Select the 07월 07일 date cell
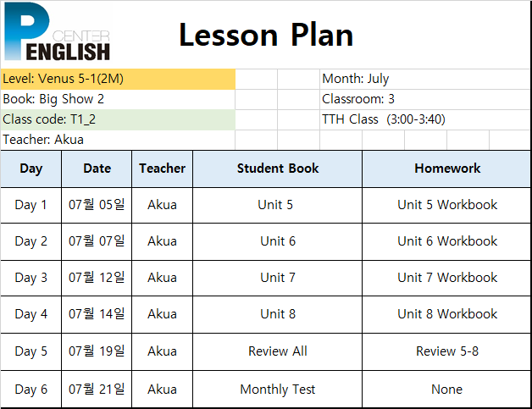 (x=97, y=241)
